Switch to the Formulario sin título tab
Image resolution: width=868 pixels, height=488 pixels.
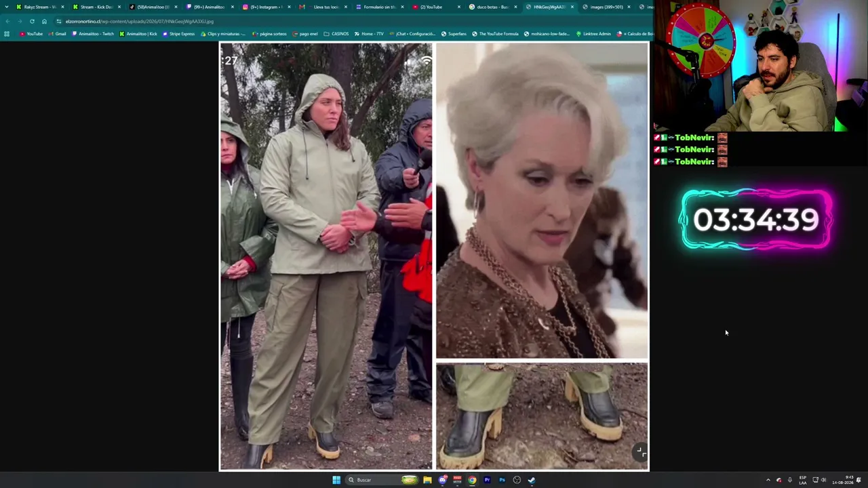[x=379, y=7]
